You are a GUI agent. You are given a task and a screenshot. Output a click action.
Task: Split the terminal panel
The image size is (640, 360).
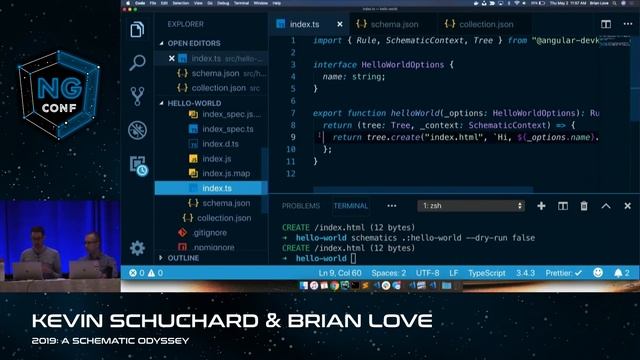pyautogui.click(x=563, y=206)
